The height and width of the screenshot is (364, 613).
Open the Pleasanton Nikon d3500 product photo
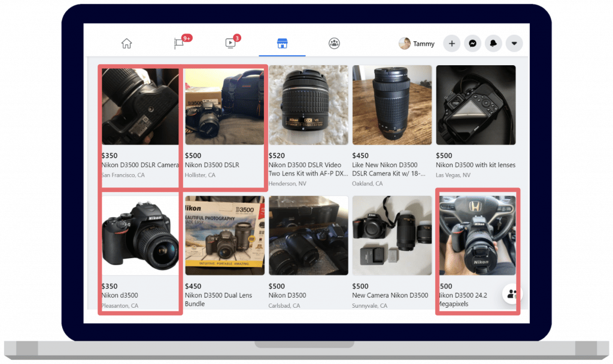pyautogui.click(x=140, y=236)
